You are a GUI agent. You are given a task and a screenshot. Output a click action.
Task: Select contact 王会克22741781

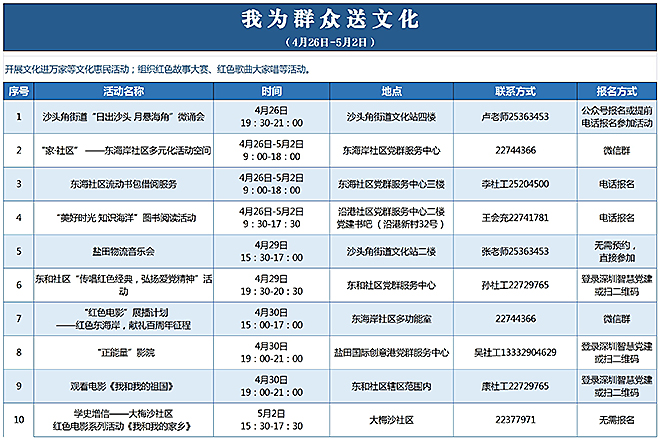(515, 218)
